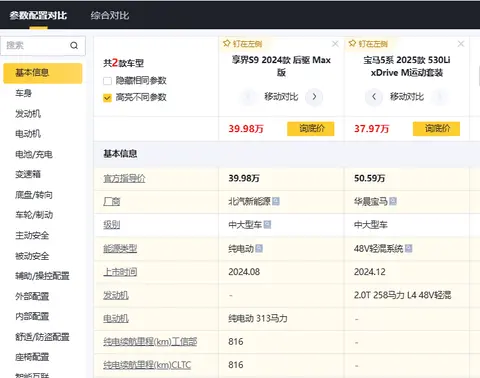This screenshot has width=480, height=378.
Task: Click 享界S9 2024款 后驱 Max版 title
Action: tap(281, 66)
